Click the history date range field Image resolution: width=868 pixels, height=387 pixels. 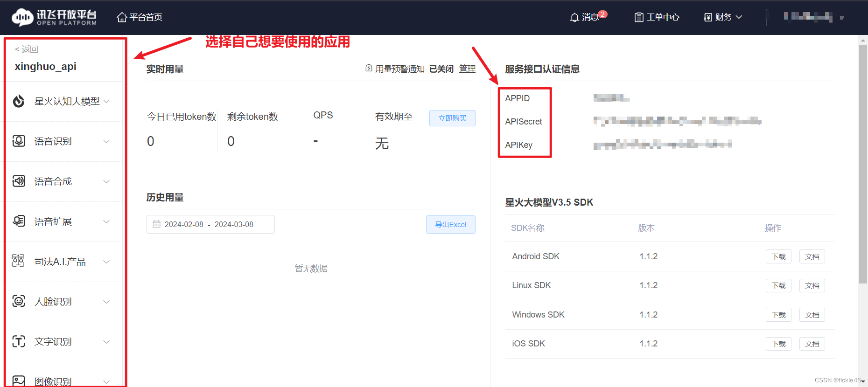[210, 224]
